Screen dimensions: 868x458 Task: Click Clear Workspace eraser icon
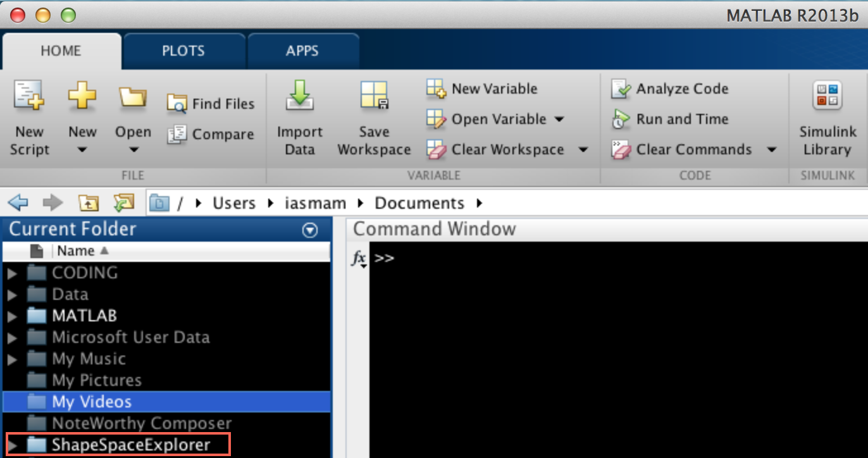pos(436,150)
